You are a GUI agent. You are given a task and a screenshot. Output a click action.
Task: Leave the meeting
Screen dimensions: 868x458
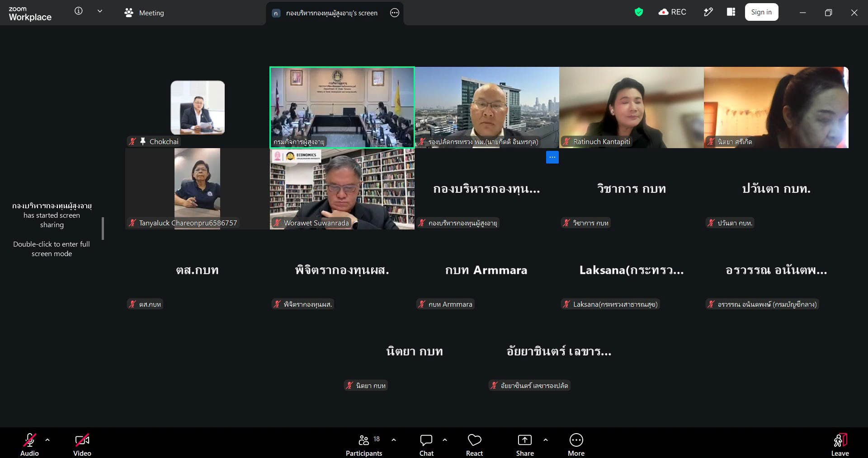(x=840, y=445)
